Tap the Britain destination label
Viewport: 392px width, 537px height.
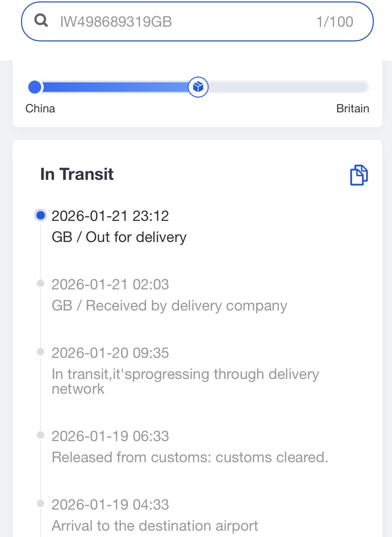[352, 109]
